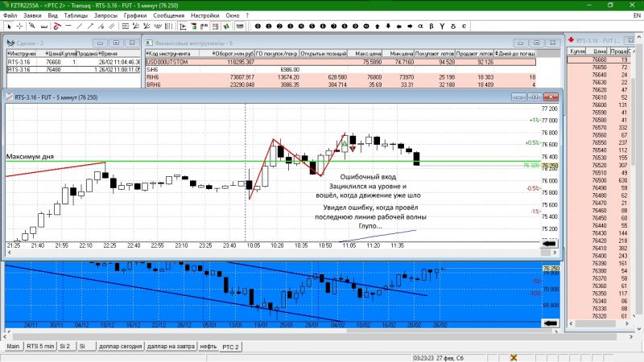
Task: Open the Окно menu
Action: point(233,15)
